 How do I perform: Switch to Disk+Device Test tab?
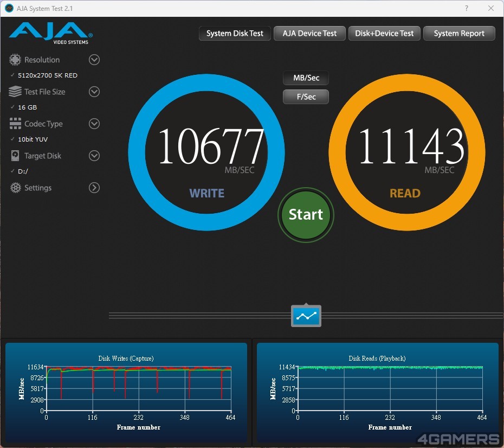pyautogui.click(x=384, y=34)
